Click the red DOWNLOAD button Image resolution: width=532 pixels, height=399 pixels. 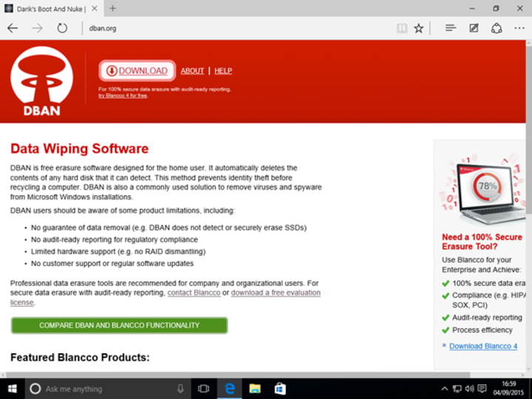137,71
